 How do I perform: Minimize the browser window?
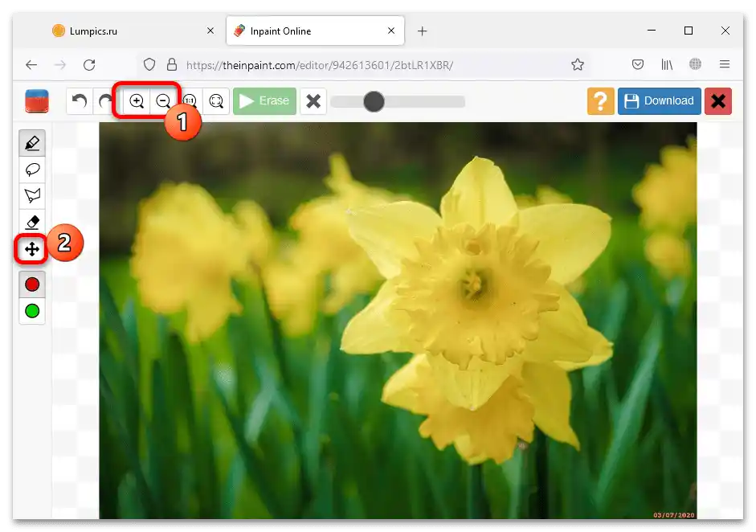[x=652, y=31]
